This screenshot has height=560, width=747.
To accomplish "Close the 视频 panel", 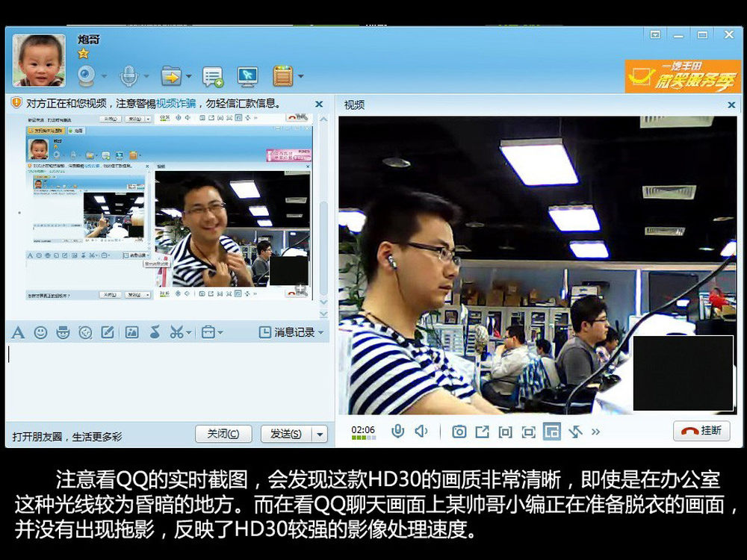I will 731,105.
